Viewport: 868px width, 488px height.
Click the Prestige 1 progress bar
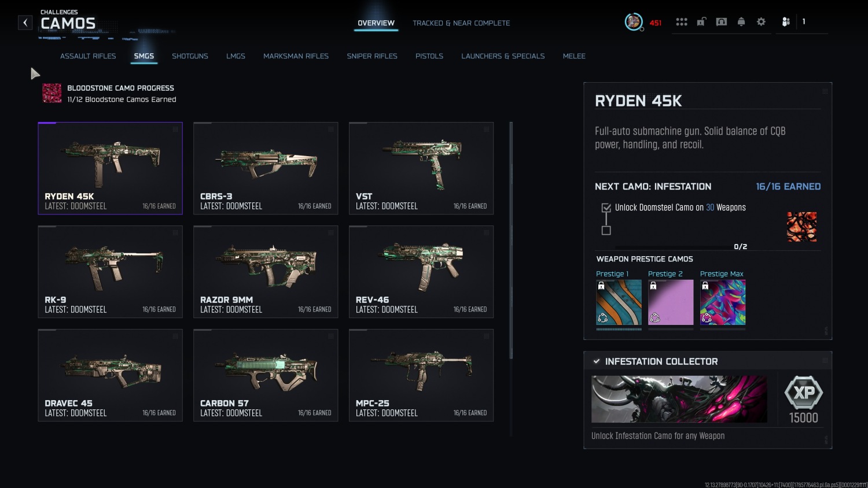pyautogui.click(x=619, y=329)
